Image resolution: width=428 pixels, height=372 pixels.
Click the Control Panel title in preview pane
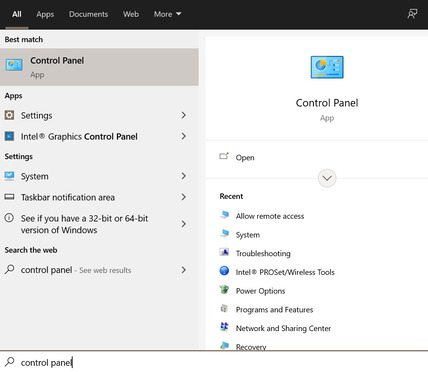click(x=327, y=103)
